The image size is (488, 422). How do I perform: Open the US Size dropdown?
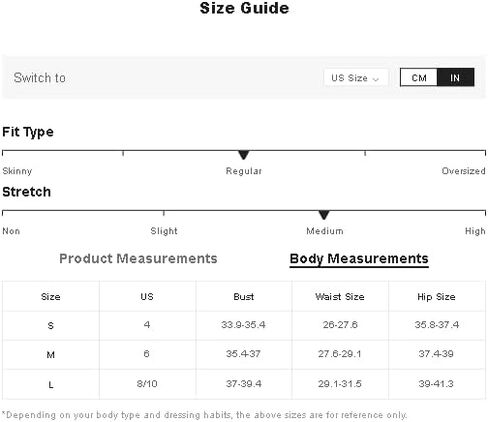click(356, 78)
